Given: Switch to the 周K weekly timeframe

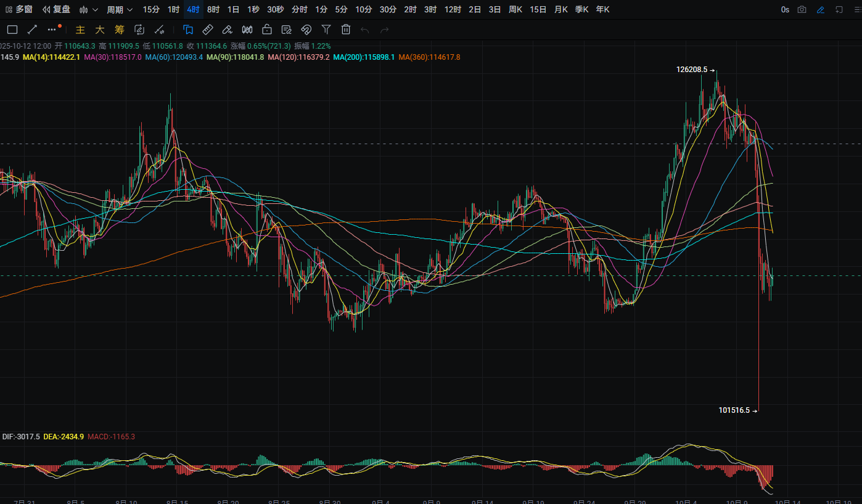Looking at the screenshot, I should pos(515,10).
